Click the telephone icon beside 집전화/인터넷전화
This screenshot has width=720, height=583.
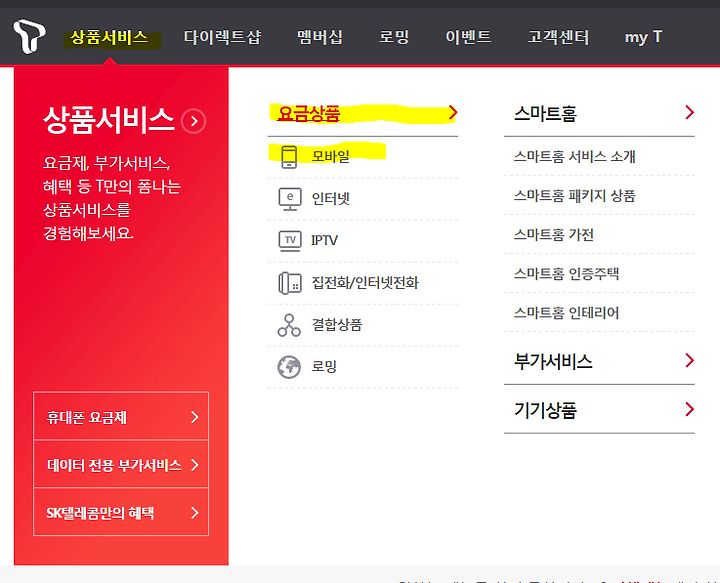point(290,283)
